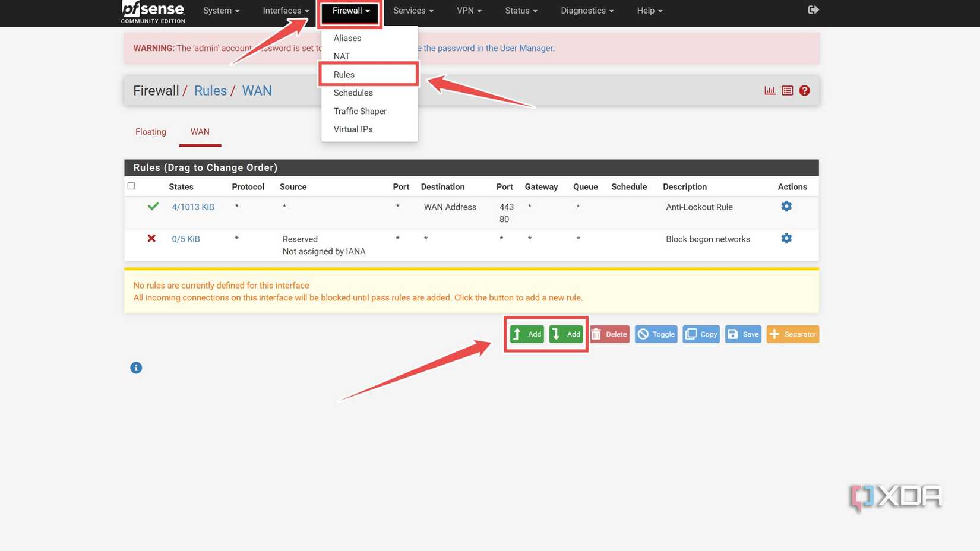Click the info icon below the rules table

(135, 368)
